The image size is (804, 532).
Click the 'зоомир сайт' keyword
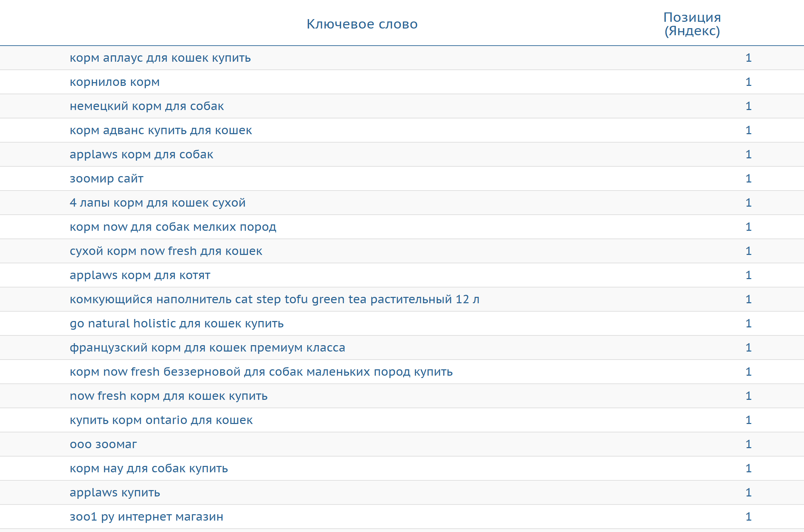point(107,178)
